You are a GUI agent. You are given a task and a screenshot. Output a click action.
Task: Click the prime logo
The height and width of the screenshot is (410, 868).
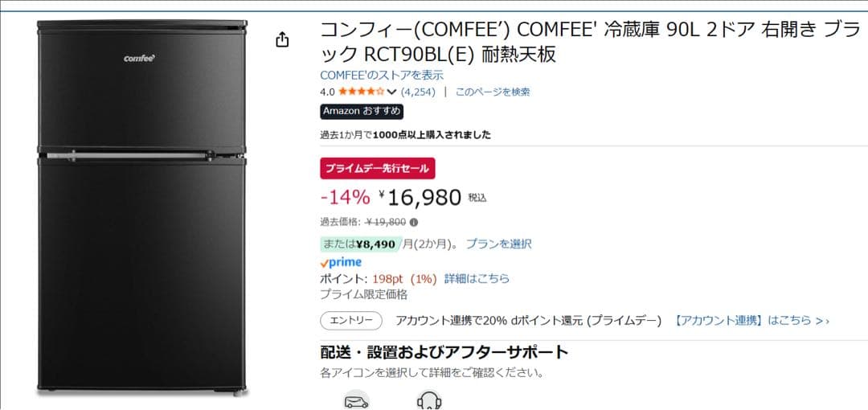341,262
